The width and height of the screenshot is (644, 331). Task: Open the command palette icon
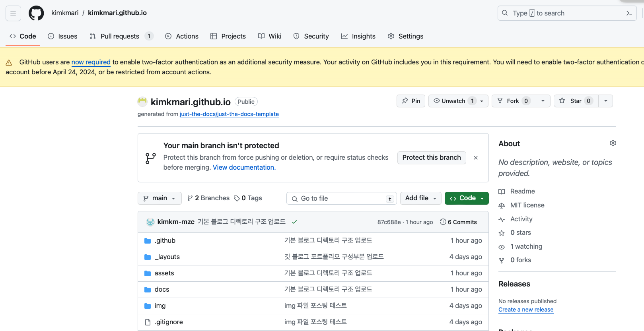tap(629, 13)
